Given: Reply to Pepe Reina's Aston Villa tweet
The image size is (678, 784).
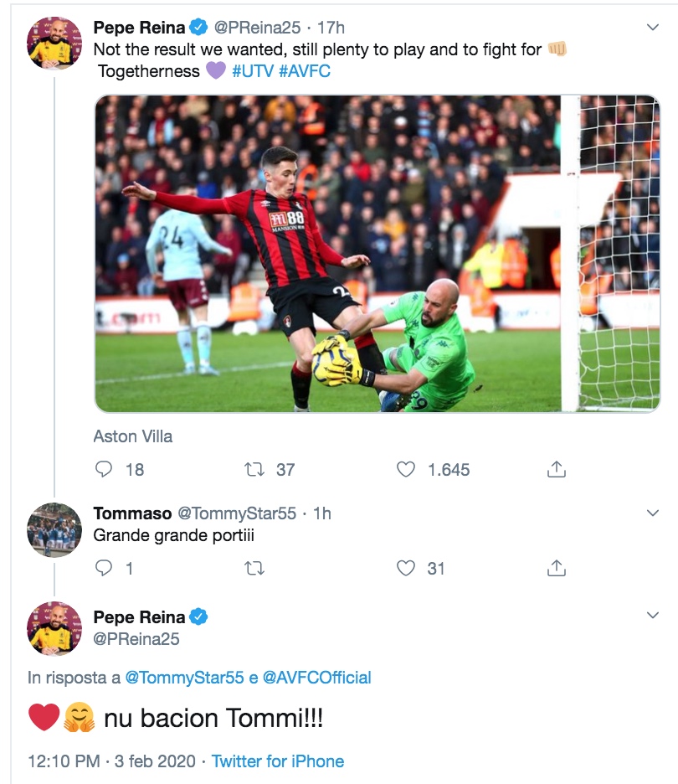Looking at the screenshot, I should (105, 469).
